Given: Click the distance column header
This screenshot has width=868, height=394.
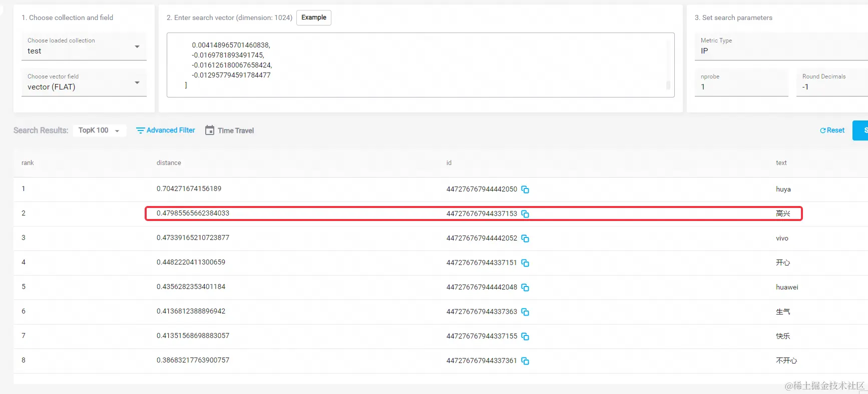Looking at the screenshot, I should 169,163.
